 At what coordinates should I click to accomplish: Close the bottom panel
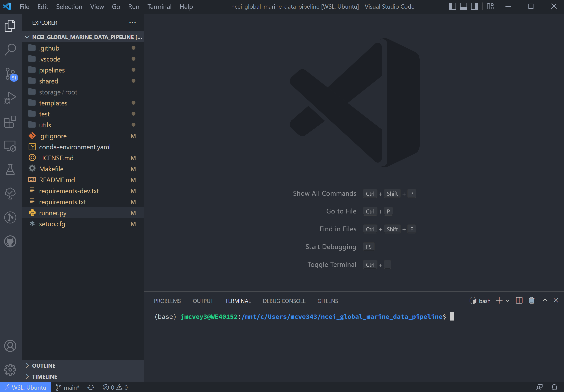tap(556, 300)
